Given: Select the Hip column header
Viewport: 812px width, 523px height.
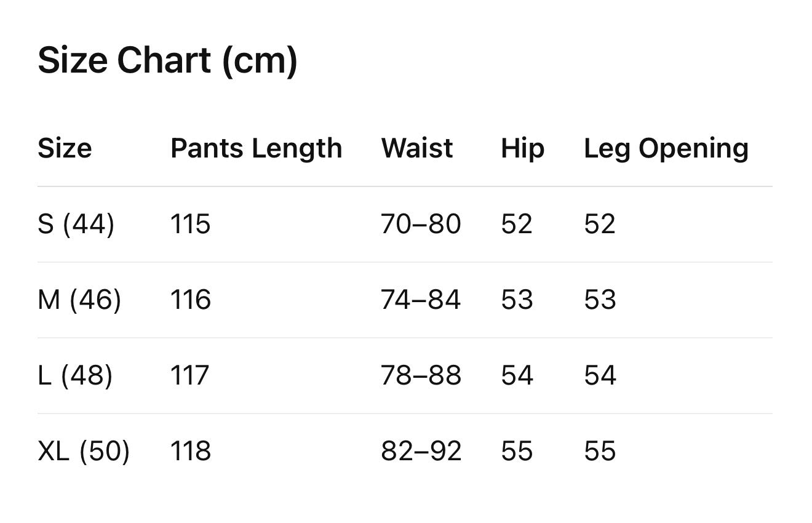Looking at the screenshot, I should 523,148.
